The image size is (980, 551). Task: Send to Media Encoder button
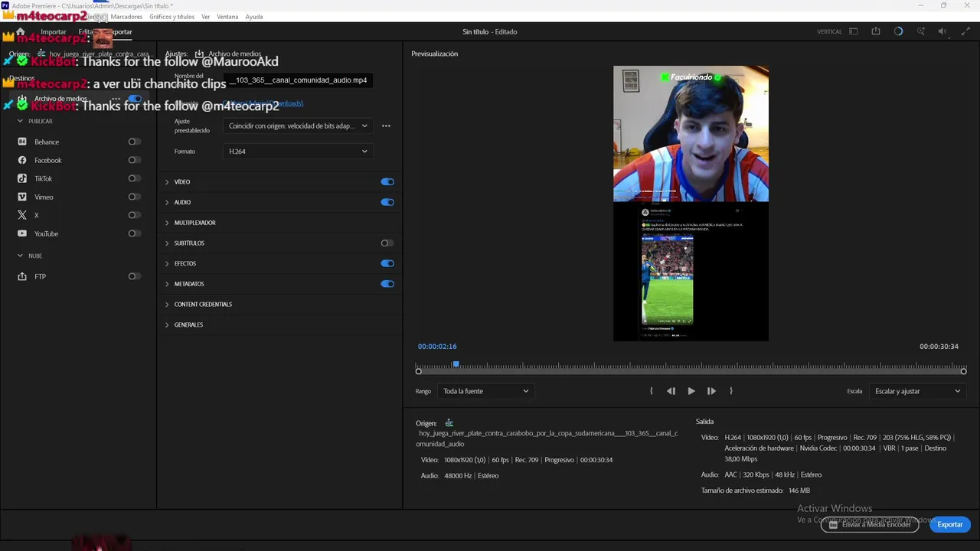coord(870,524)
